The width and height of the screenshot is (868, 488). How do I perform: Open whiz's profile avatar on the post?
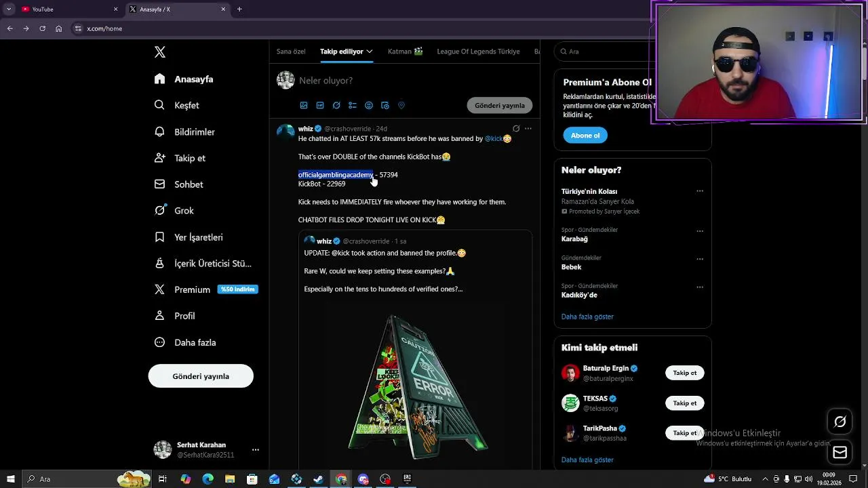coord(285,131)
